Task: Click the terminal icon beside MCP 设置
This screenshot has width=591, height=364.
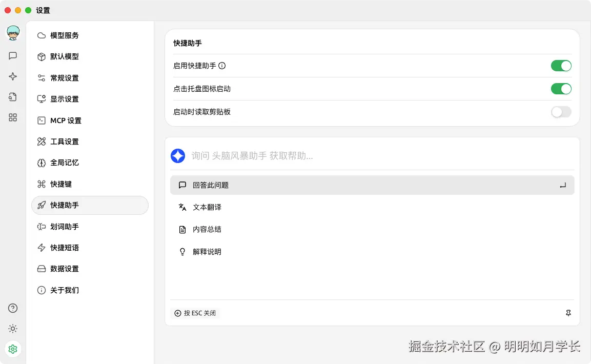Action: pos(42,120)
